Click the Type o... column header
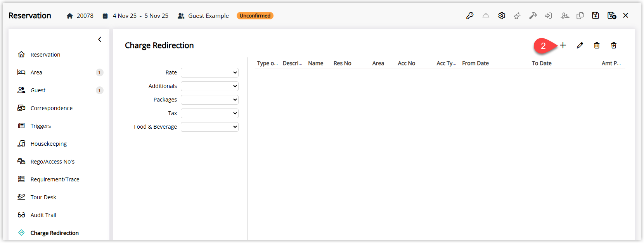Image resolution: width=644 pixels, height=243 pixels. click(x=267, y=63)
